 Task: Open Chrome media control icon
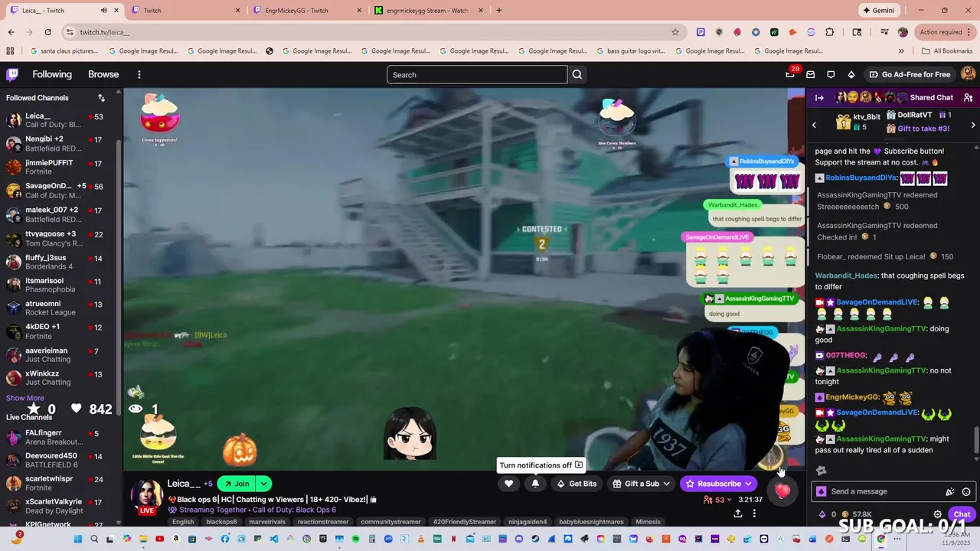coord(885,32)
